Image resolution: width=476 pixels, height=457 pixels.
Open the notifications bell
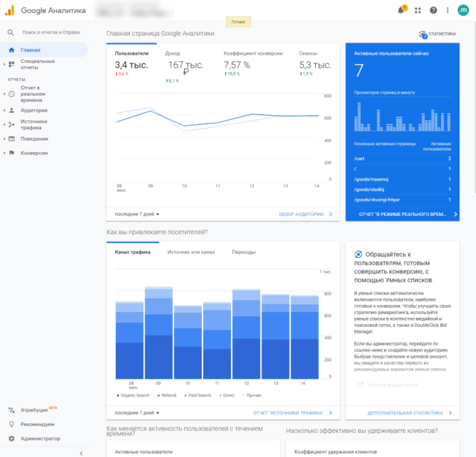coord(401,11)
